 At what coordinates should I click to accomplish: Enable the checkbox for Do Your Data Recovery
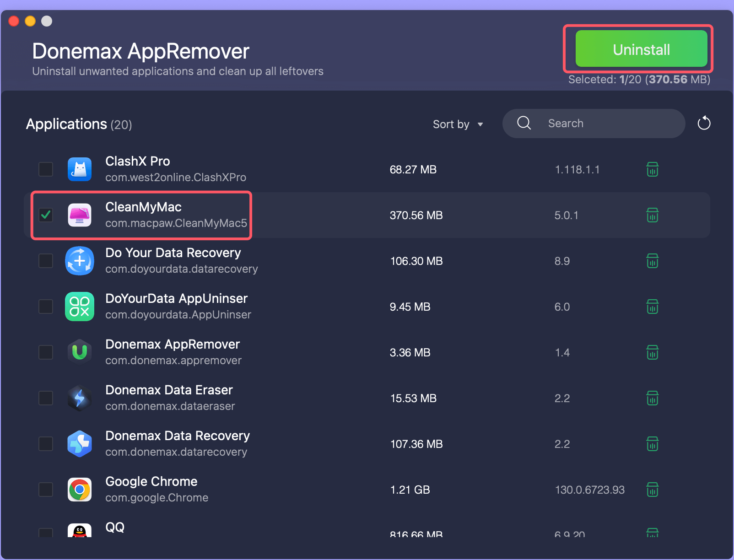[x=46, y=261]
